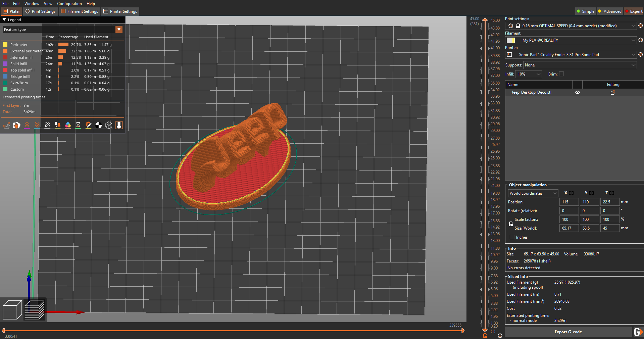
Task: Switch to Printer Settings tab
Action: point(120,11)
